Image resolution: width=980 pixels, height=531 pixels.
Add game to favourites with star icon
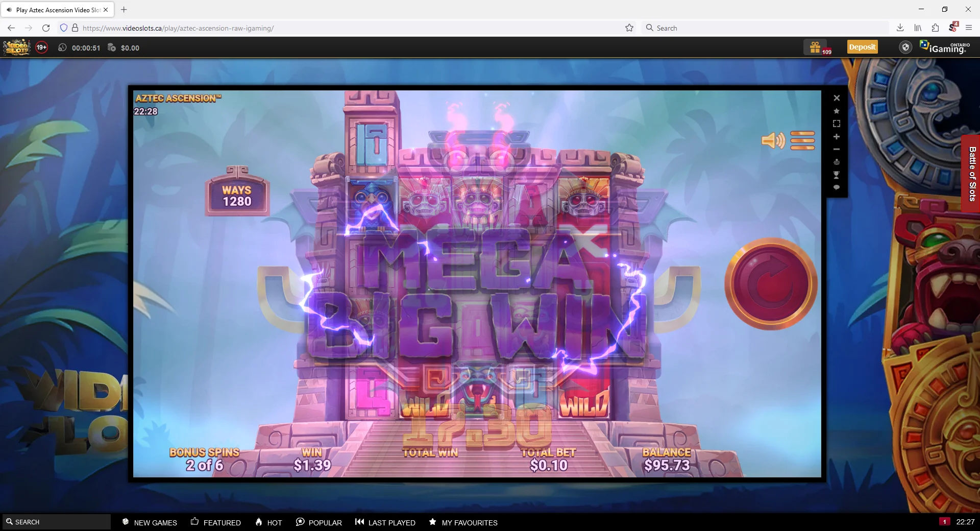837,111
